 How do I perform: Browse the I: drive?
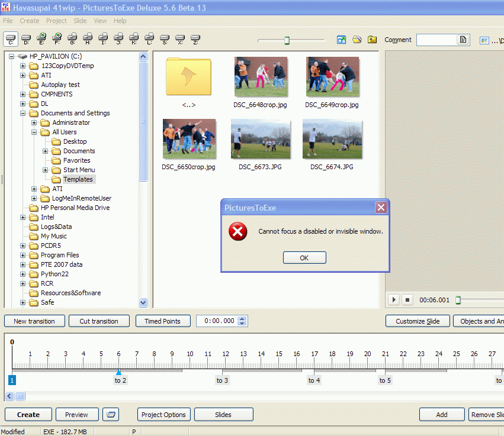click(103, 39)
